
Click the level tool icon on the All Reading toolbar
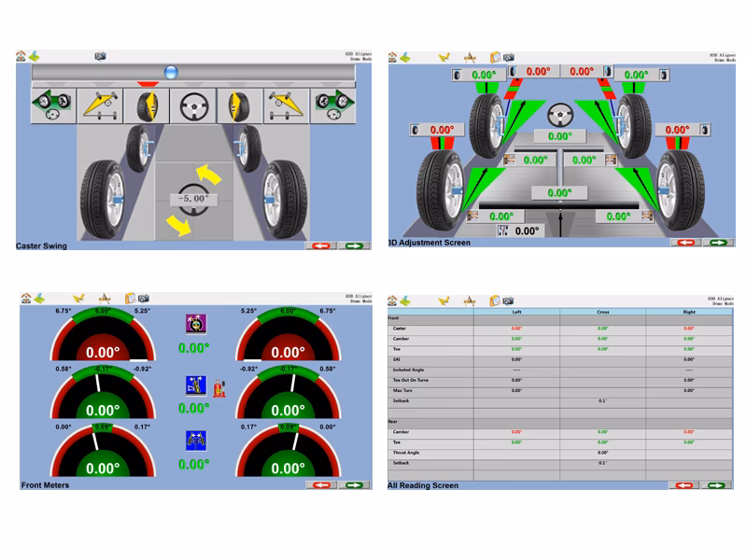471,299
